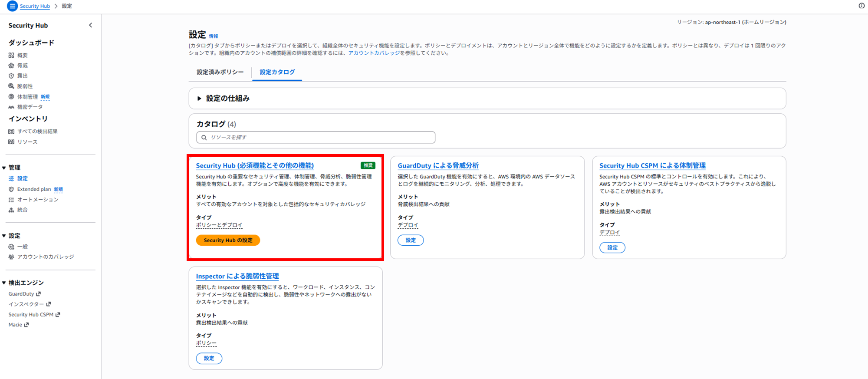Click 設定 button on Inspector card
The image size is (868, 379).
(209, 358)
